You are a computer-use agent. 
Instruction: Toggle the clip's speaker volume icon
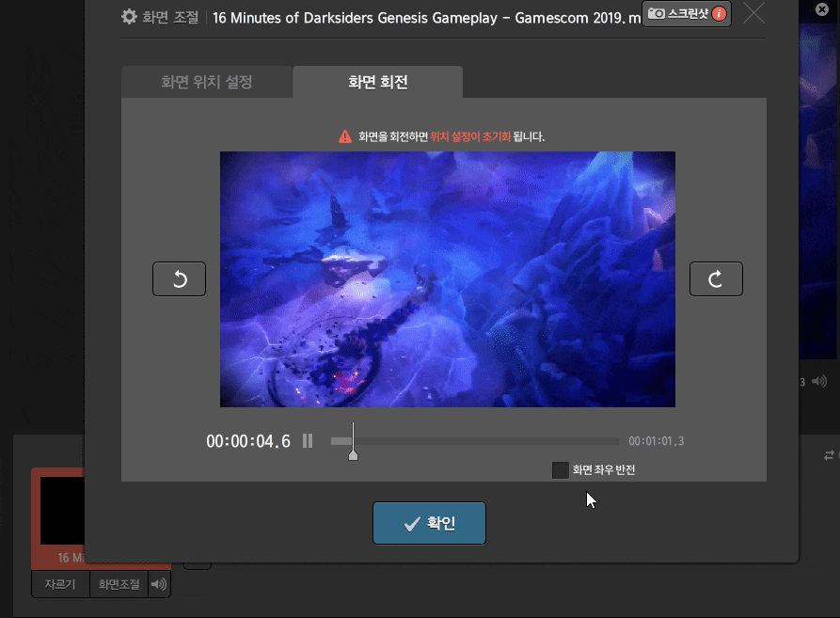pos(159,584)
